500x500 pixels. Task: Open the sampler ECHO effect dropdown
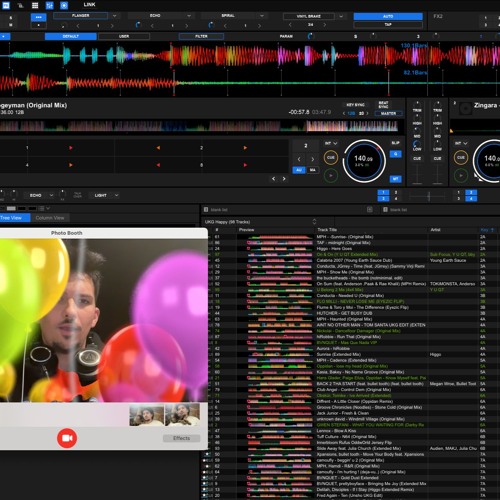51,195
